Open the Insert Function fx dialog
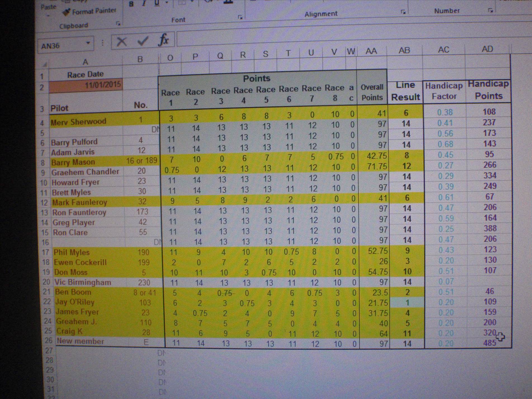The image size is (532, 399). coord(163,40)
